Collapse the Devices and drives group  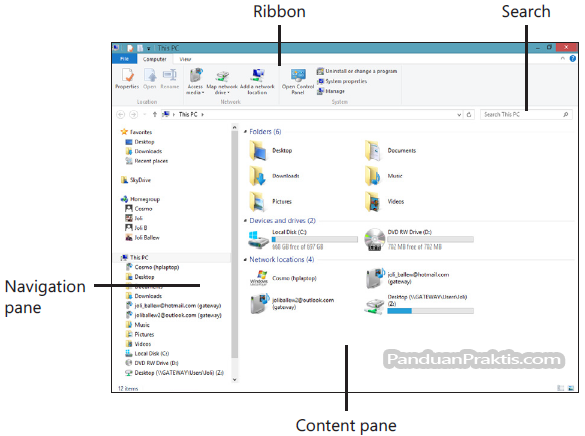tap(245, 221)
